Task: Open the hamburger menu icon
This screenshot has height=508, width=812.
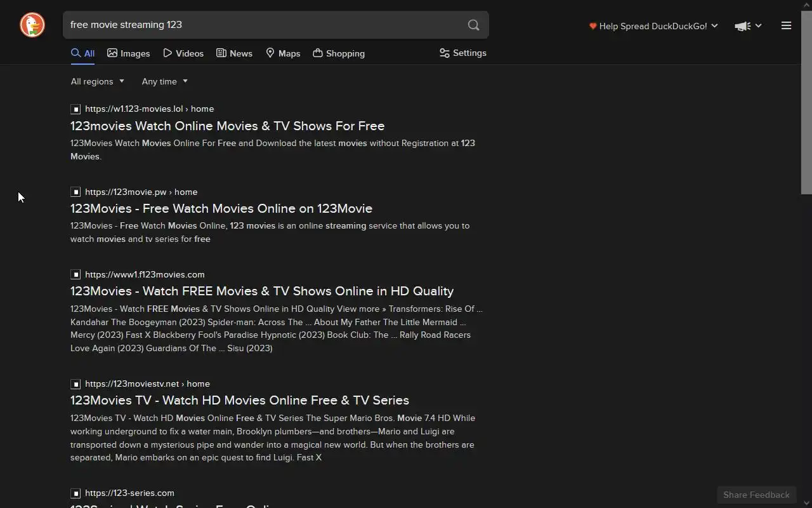Action: coord(786,26)
